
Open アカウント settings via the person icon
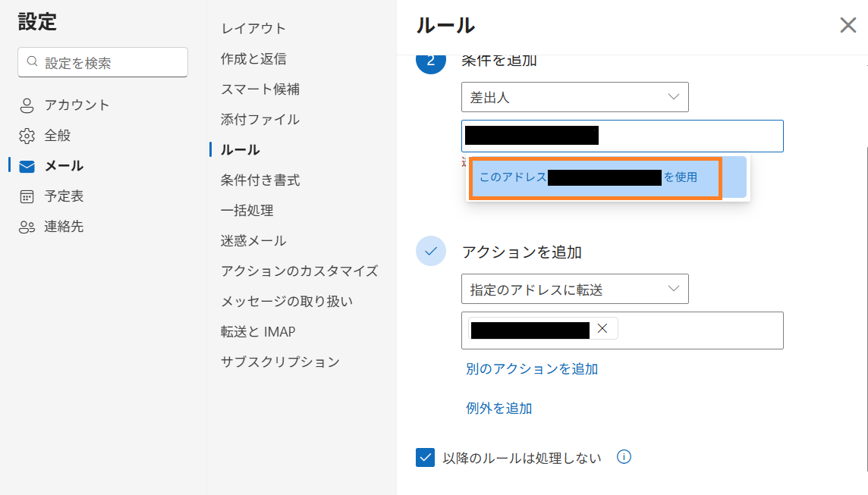tap(26, 105)
